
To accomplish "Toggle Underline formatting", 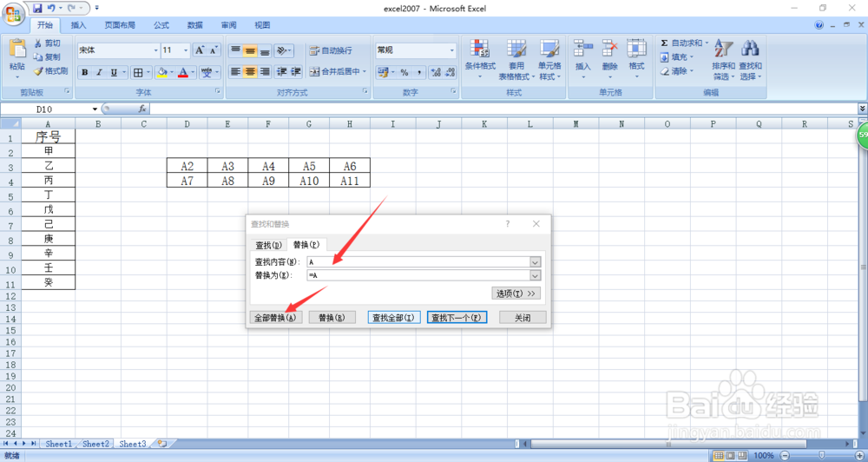I will (114, 72).
